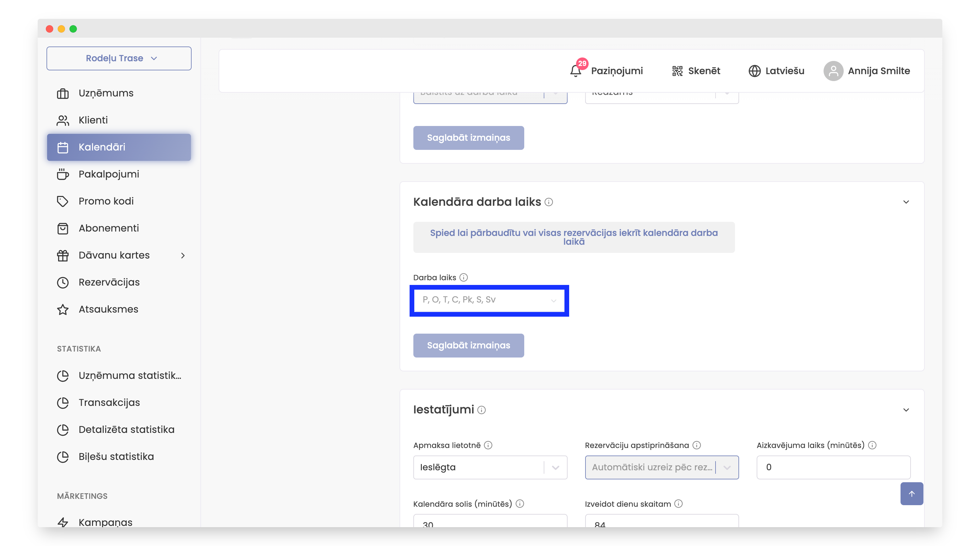Click info icon beside Aizkavējuma laiks
This screenshot has width=980, height=546.
tap(872, 445)
